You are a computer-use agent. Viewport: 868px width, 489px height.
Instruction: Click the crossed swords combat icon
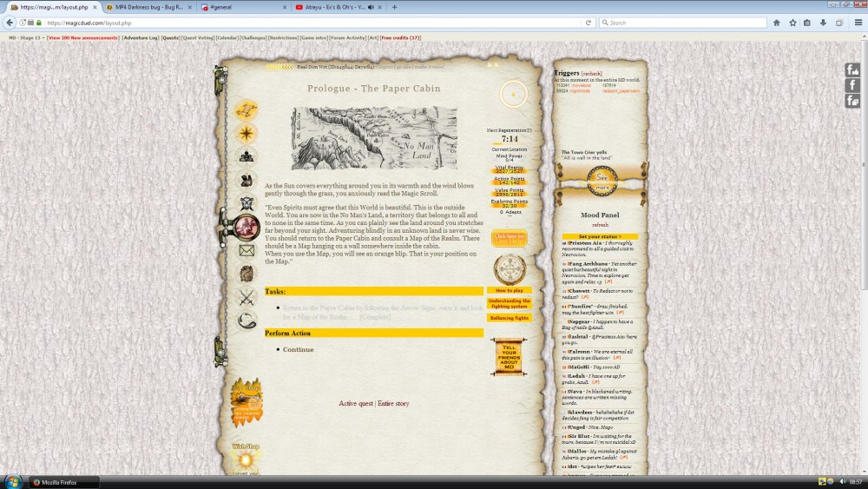point(247,297)
